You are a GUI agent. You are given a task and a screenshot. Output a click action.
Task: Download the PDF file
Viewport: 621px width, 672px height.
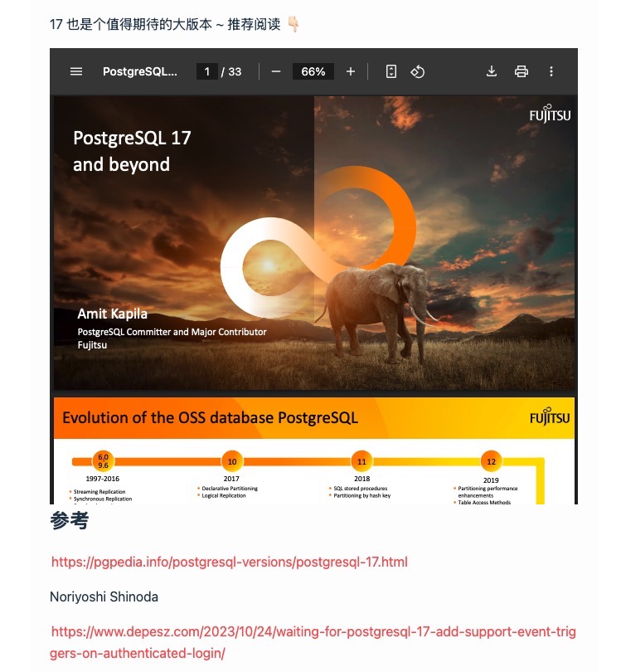(492, 71)
